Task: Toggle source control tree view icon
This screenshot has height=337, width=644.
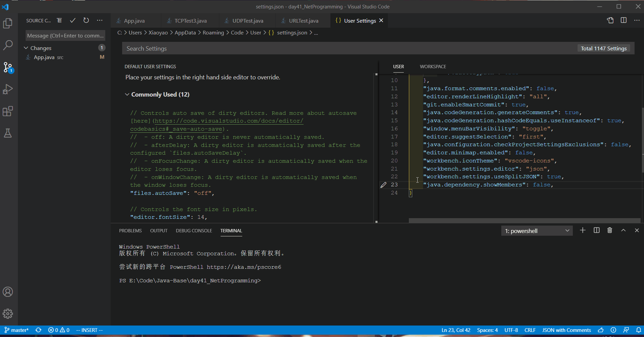Action: (x=59, y=20)
